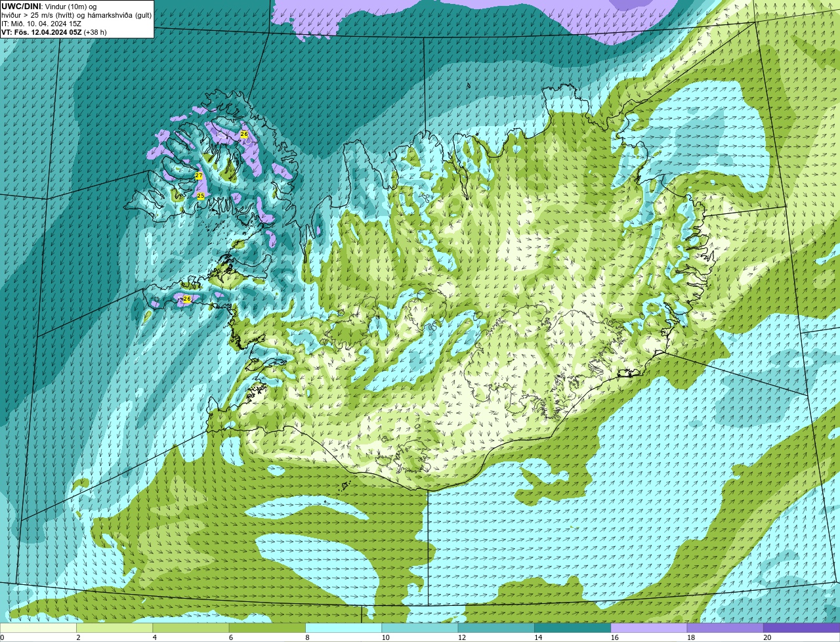Click the scale label '20'
840x642 pixels.
(767, 637)
